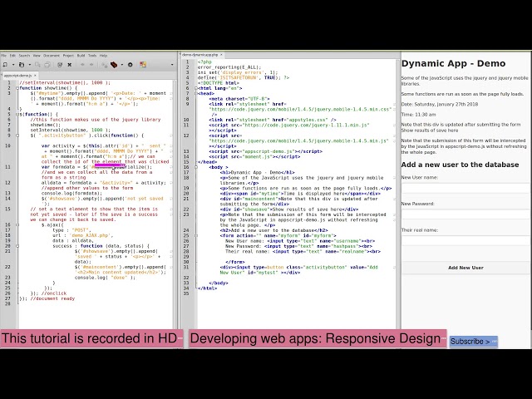Close the appscript-demo.js tab
The height and width of the screenshot is (399, 532).
pos(35,76)
